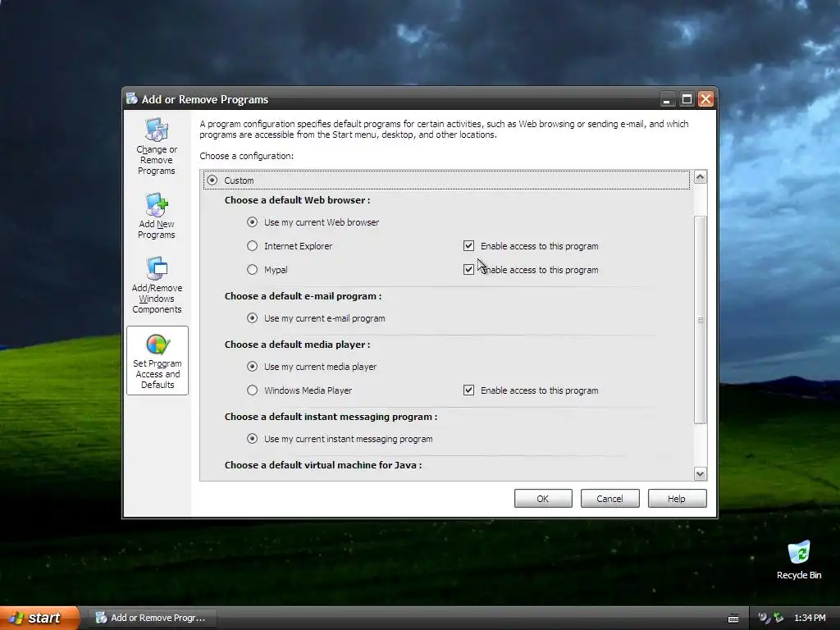Select Use my current instant messaging program
Viewport: 840px width, 630px height.
click(x=252, y=439)
